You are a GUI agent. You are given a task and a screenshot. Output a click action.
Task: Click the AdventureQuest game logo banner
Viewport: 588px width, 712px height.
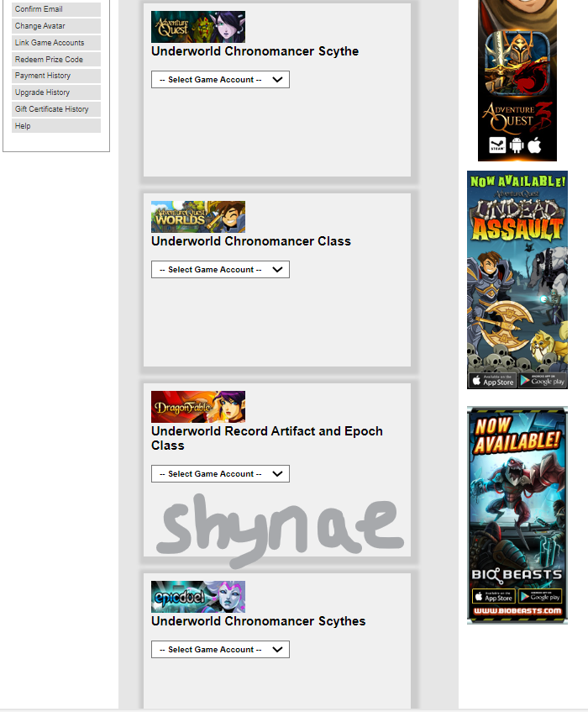pos(198,27)
